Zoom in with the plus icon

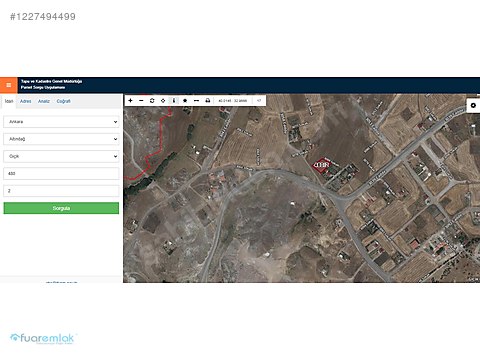(130, 100)
